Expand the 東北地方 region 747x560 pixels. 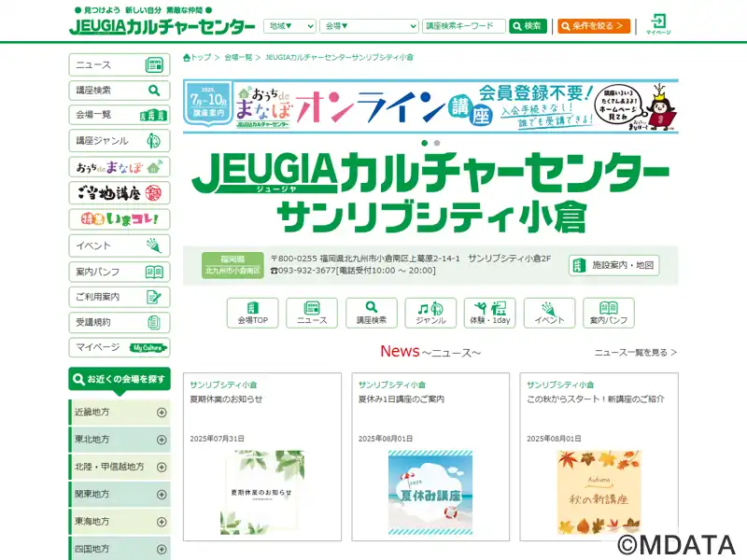(x=120, y=440)
